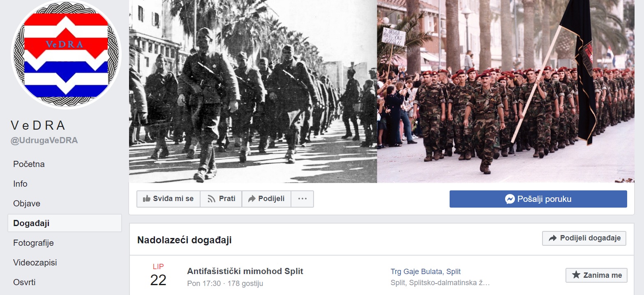Click the RSS feed icon on Prati
Screen dimensions: 644x295
click(212, 199)
